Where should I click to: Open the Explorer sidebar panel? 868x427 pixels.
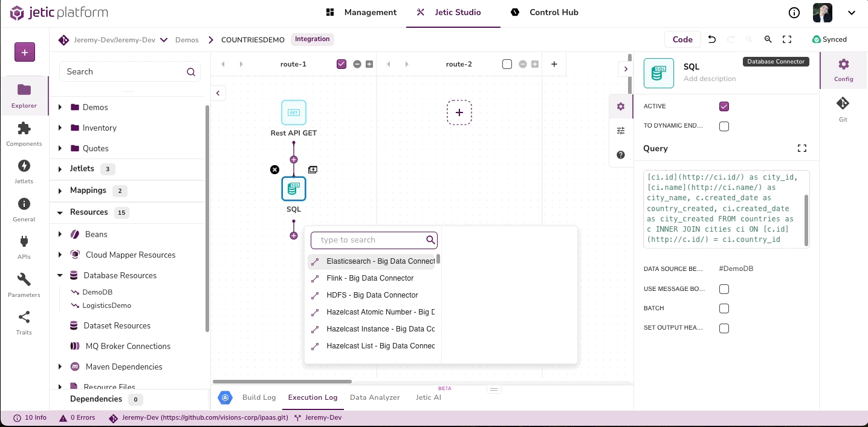24,96
